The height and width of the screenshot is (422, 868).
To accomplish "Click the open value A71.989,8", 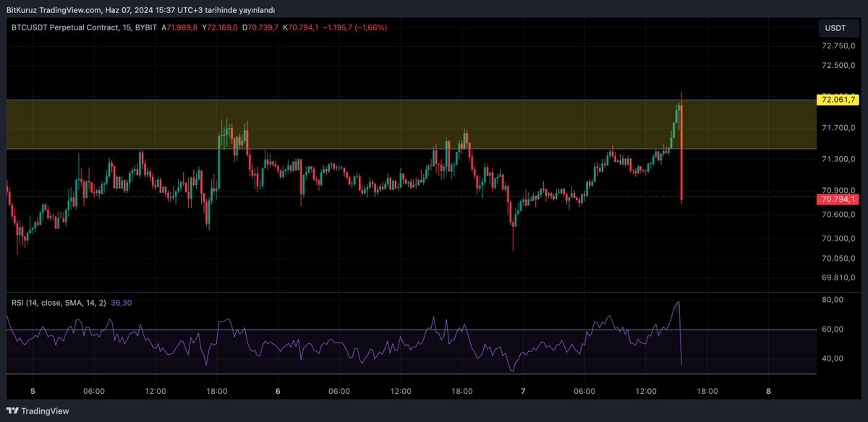I will pyautogui.click(x=181, y=27).
